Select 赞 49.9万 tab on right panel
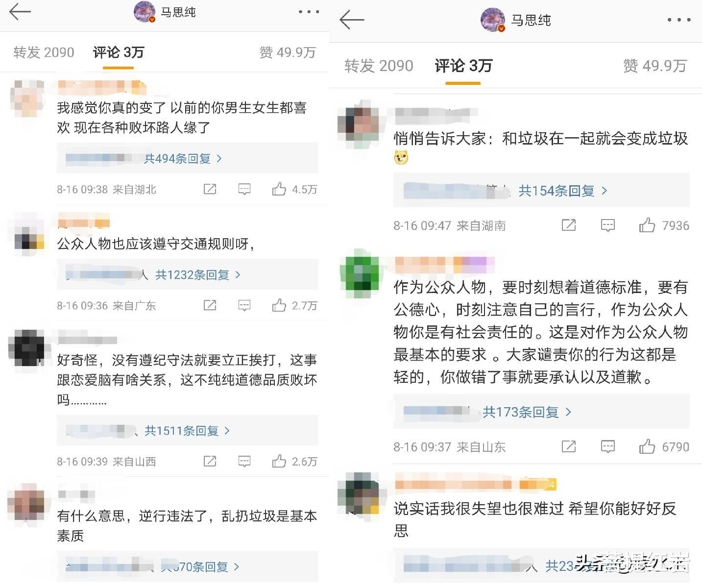Image resolution: width=702 pixels, height=588 pixels. (655, 66)
